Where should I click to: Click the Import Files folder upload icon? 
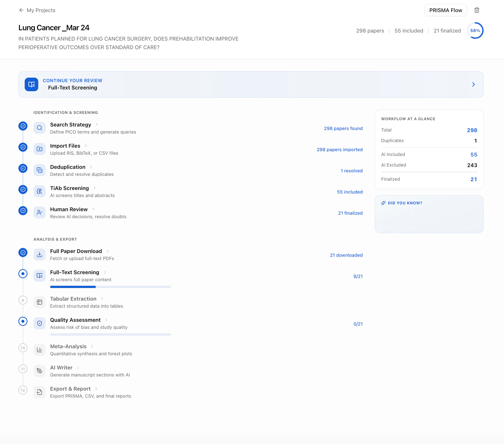tap(40, 149)
